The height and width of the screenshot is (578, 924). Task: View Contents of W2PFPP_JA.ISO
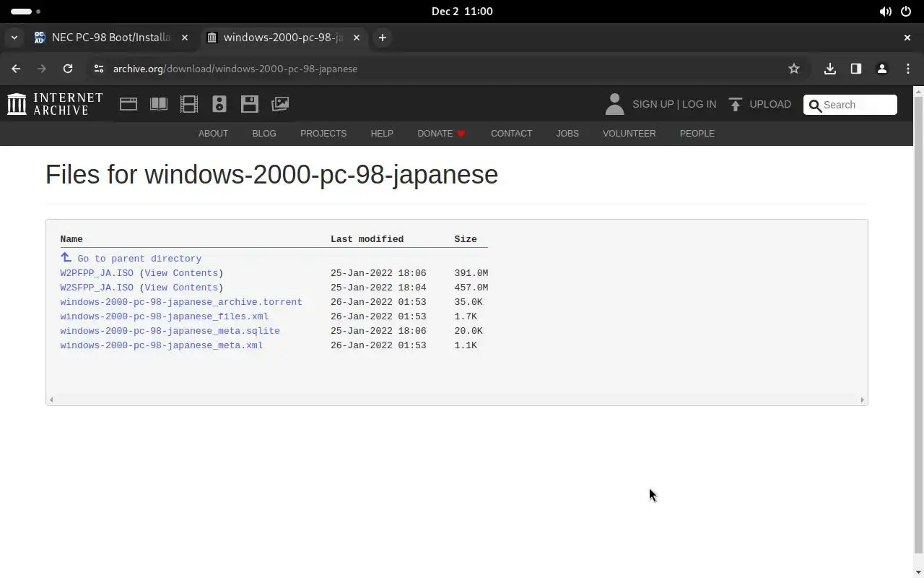click(x=181, y=273)
